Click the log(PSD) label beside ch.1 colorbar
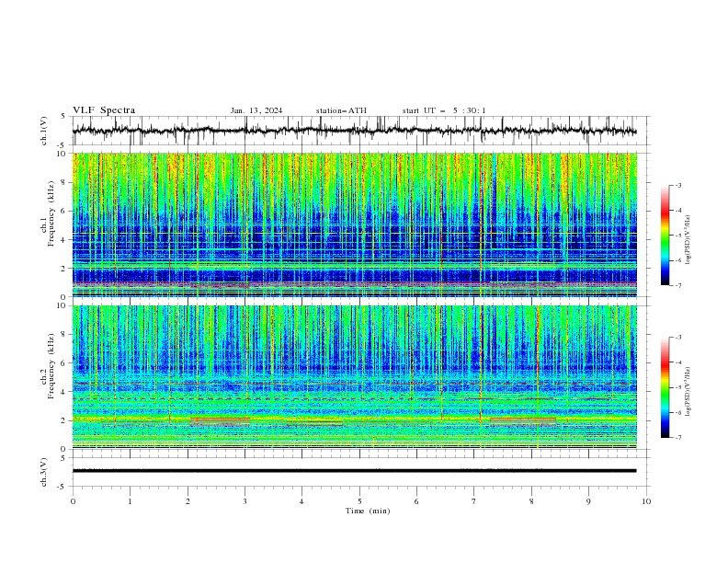This screenshot has width=728, height=563. click(688, 240)
